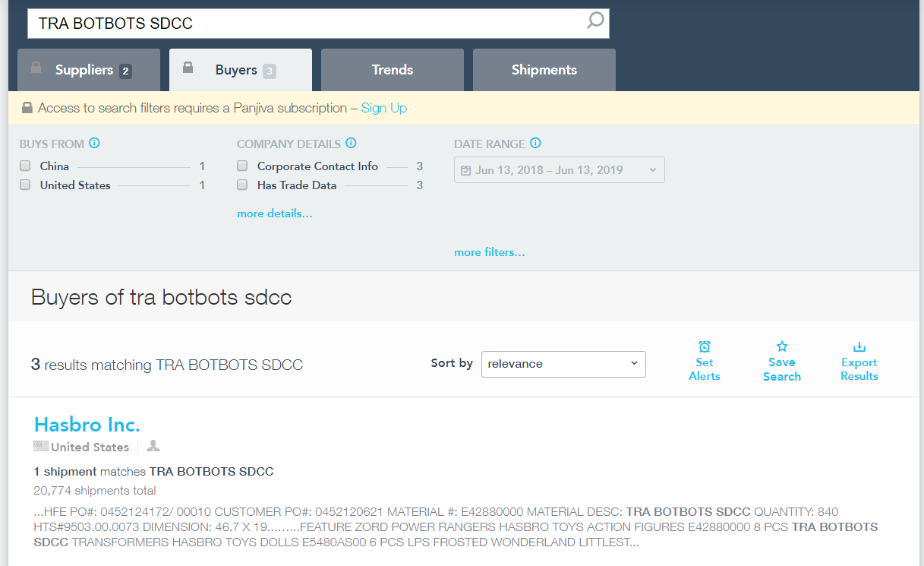Click the "Sort by" label
924x566 pixels.
452,363
